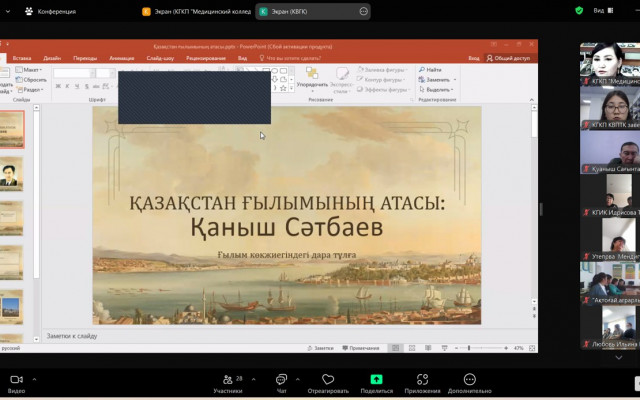Click the React heart icon
640x400 pixels.
point(328,380)
